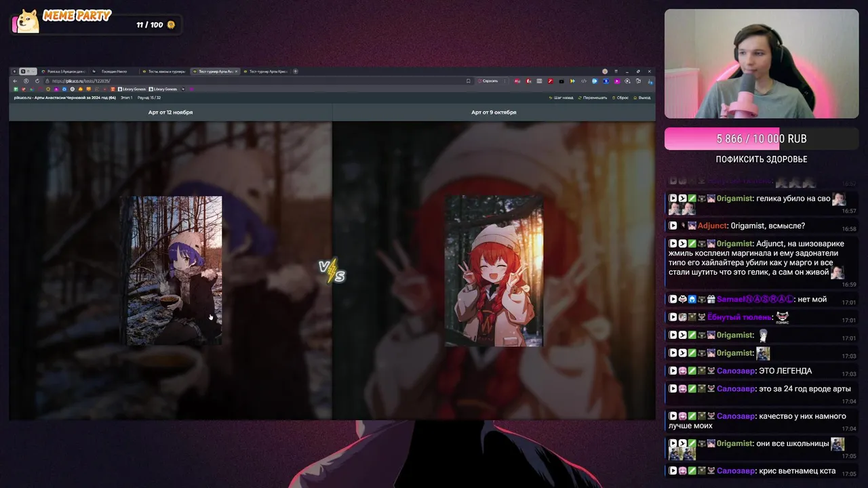The width and height of the screenshot is (868, 488).
Task: Click the coin icon next to 11 / 100
Action: 172,25
